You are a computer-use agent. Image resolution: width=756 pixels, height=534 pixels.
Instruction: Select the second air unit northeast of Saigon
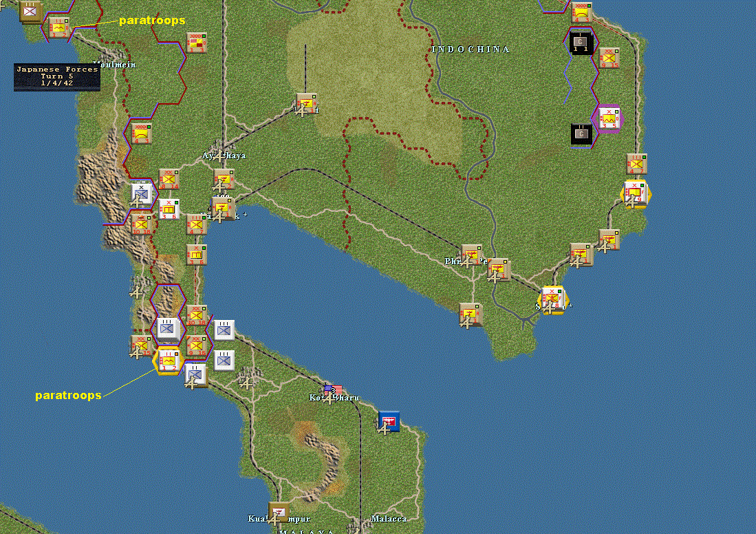pos(609,239)
